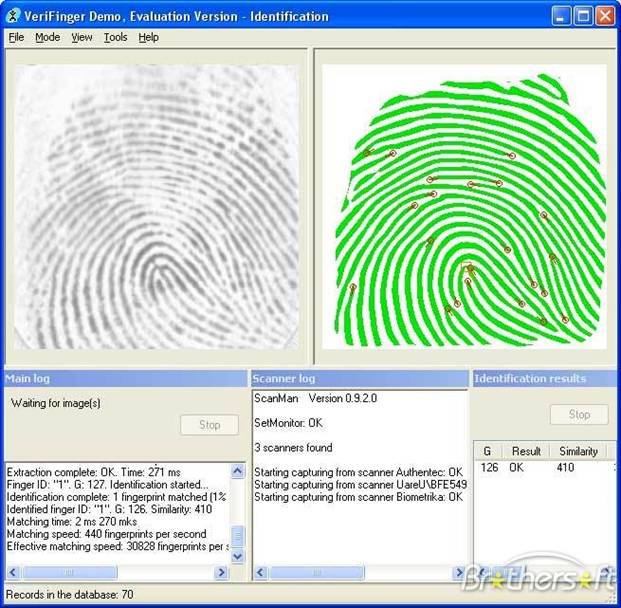This screenshot has width=621, height=608.
Task: Click the OK result cell
Action: coord(516,467)
